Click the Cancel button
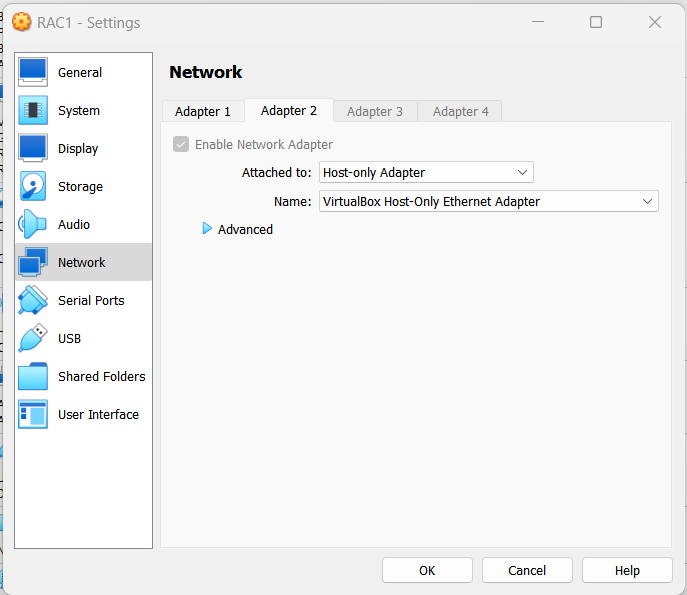 (x=527, y=570)
